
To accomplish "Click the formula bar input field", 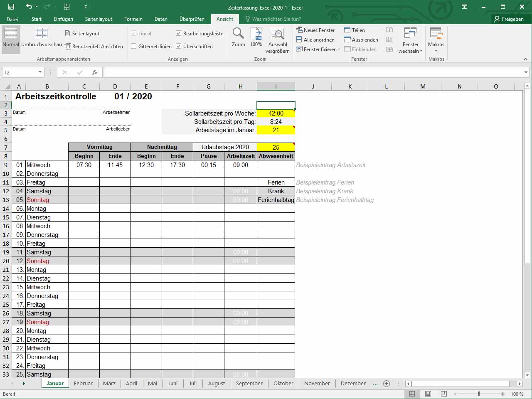I will 312,72.
